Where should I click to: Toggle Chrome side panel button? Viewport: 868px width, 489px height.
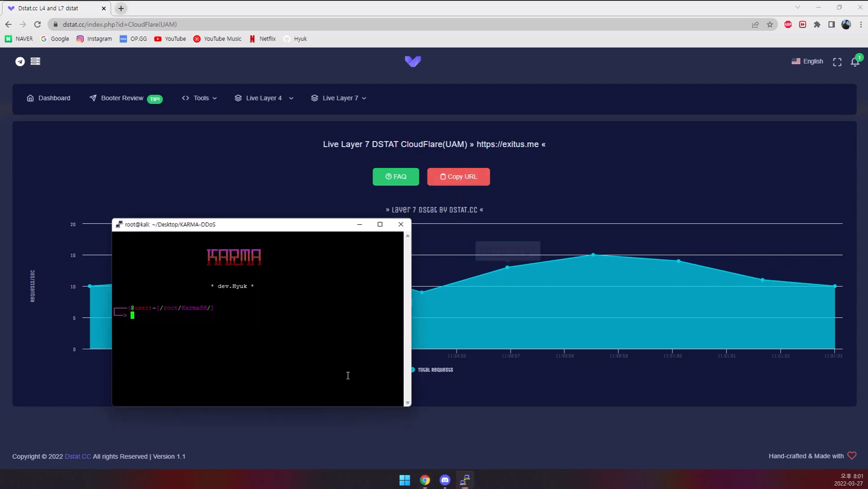(831, 24)
